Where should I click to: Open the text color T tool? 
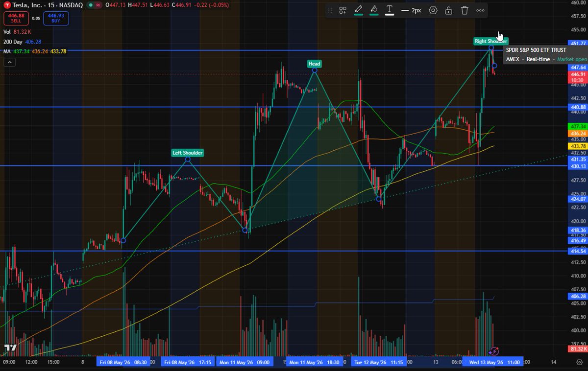click(x=390, y=10)
